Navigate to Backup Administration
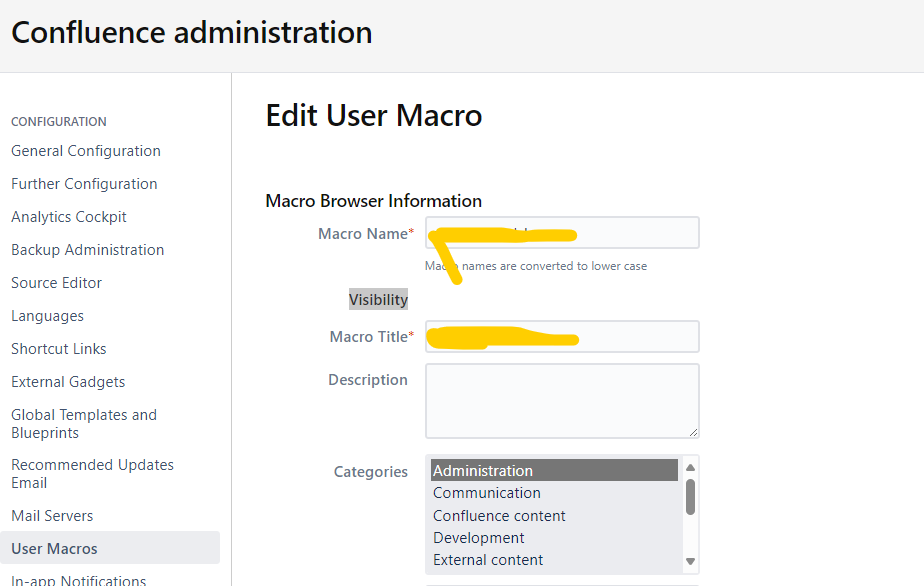This screenshot has width=924, height=586. tap(88, 250)
